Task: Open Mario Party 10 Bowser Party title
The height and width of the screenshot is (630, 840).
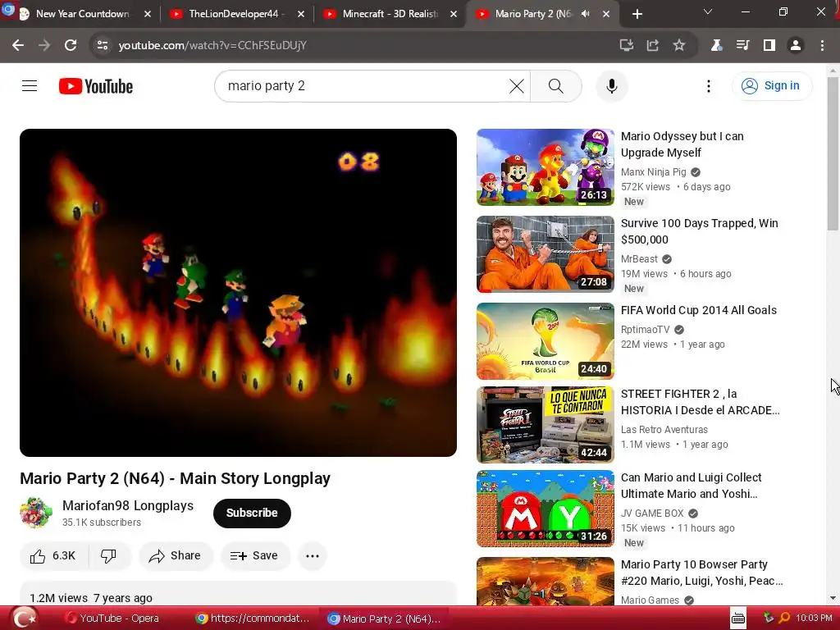Action: pyautogui.click(x=702, y=573)
